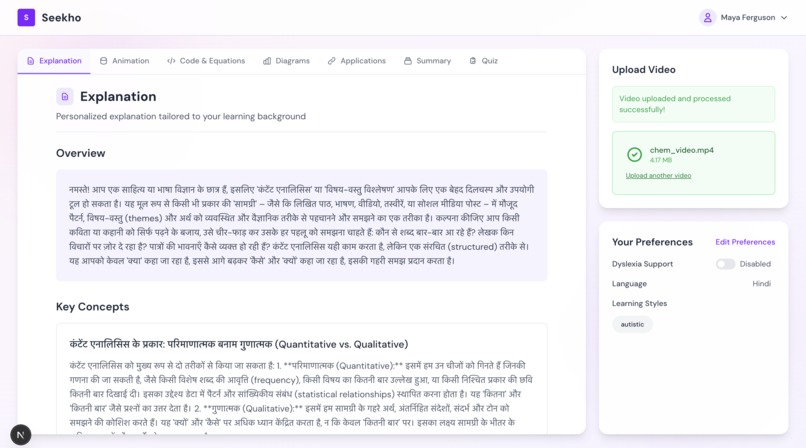Click the Seekho purple logo icon

coord(26,17)
